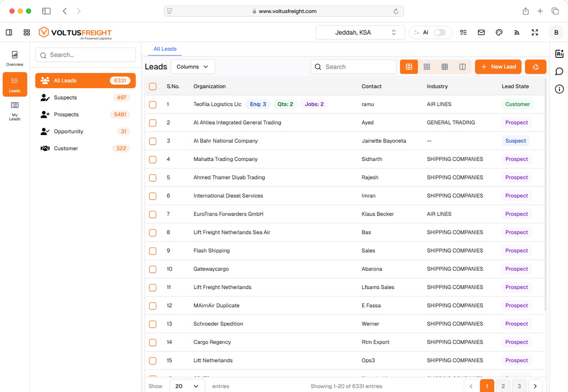Image resolution: width=568 pixels, height=392 pixels.
Task: Toggle the app sidebar panel icon
Action: coord(9,32)
